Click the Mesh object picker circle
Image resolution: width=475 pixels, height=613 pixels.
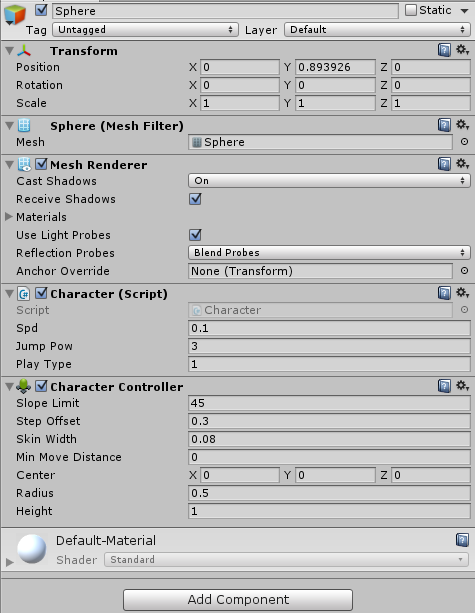[464, 142]
